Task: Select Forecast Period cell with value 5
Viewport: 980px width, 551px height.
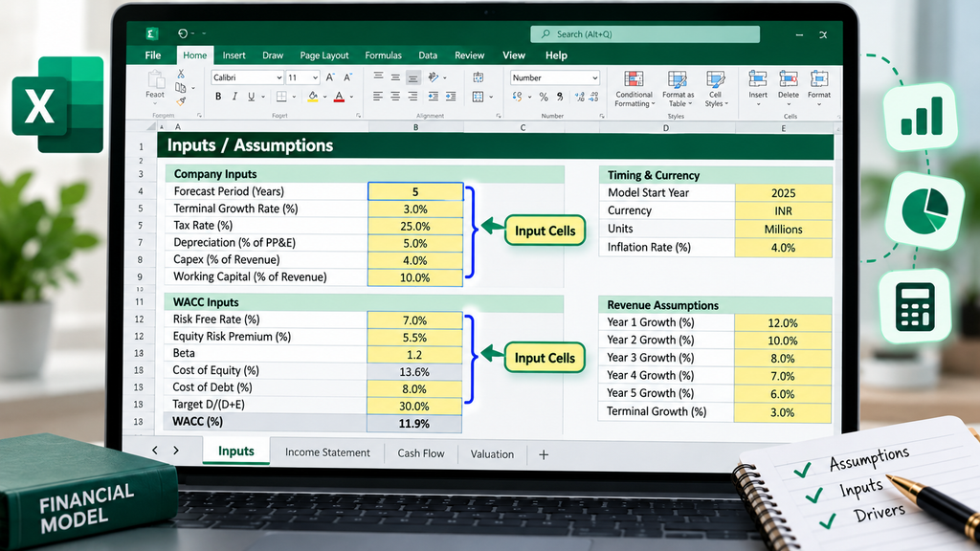Action: [415, 191]
